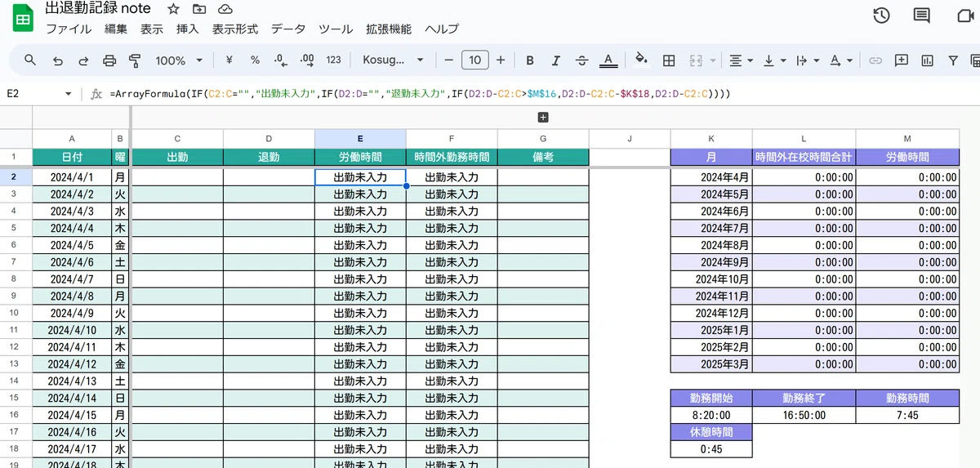This screenshot has height=468, width=980.
Task: Toggle bold formatting
Action: [530, 60]
